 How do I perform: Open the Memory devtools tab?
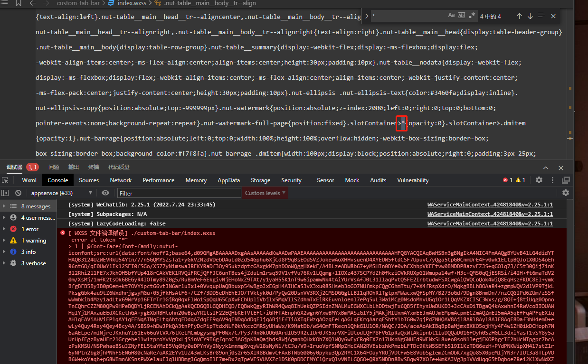(196, 180)
